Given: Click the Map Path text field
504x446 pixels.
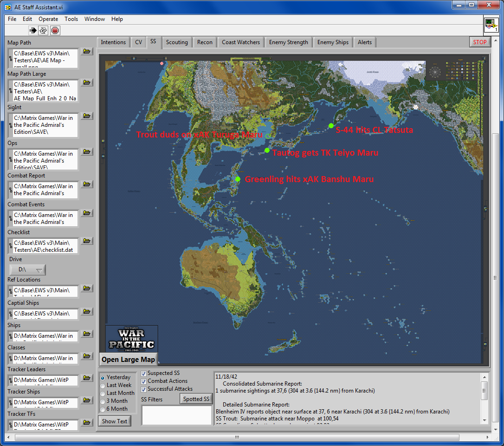Looking at the screenshot, I should click(x=45, y=58).
